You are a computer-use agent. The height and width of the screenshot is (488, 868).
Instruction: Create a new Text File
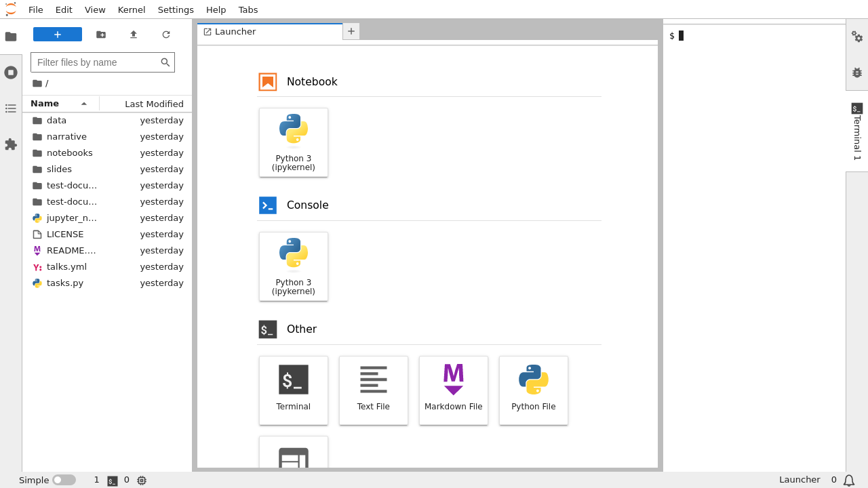coord(374,390)
